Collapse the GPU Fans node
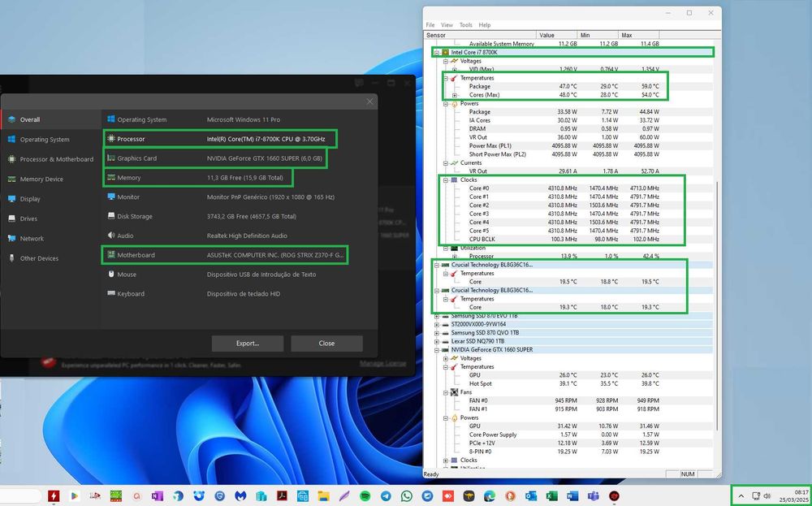This screenshot has width=812, height=506. pos(445,392)
